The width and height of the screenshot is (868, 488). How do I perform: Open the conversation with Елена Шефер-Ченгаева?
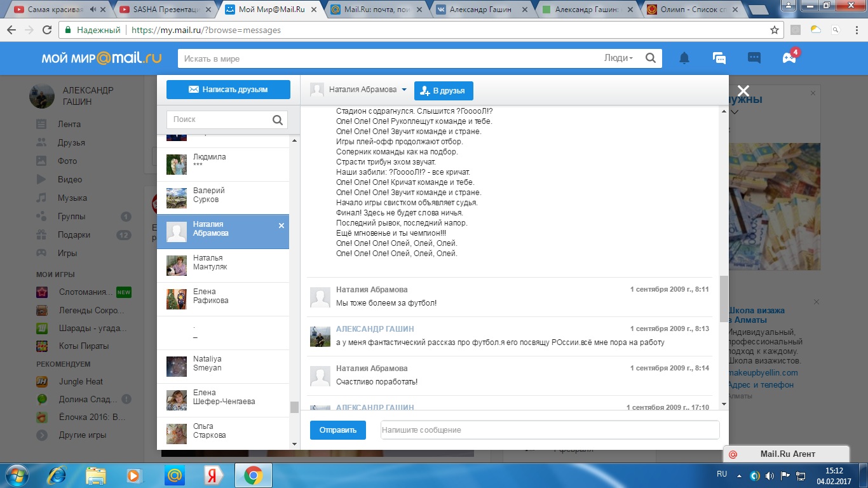point(223,400)
